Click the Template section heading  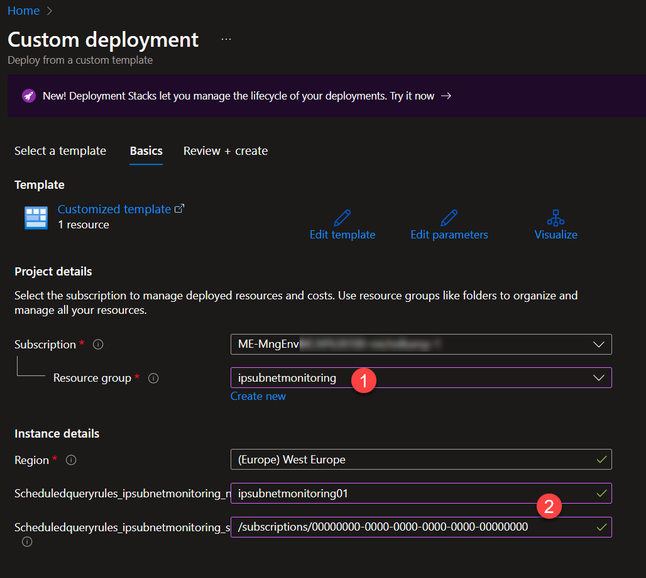coord(40,185)
